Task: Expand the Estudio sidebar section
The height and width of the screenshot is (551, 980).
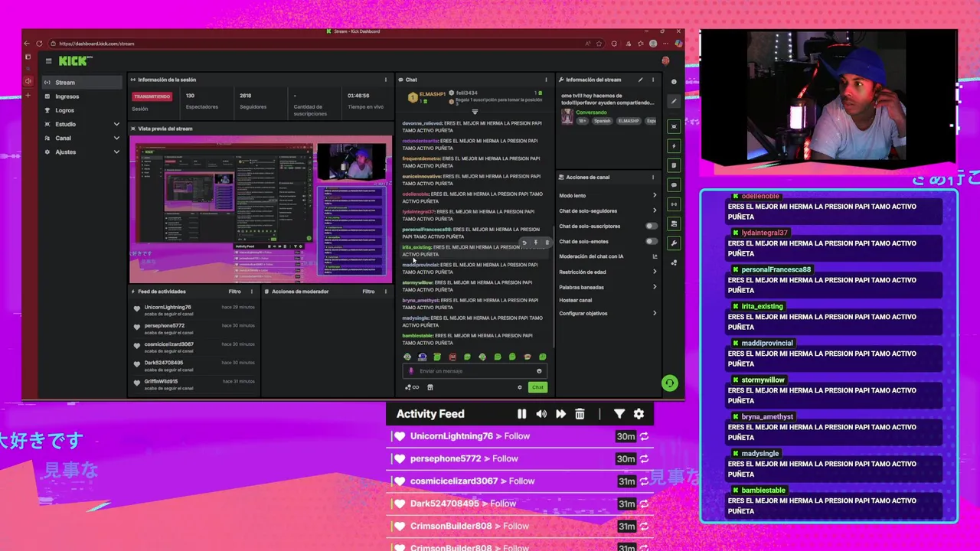Action: 82,124
